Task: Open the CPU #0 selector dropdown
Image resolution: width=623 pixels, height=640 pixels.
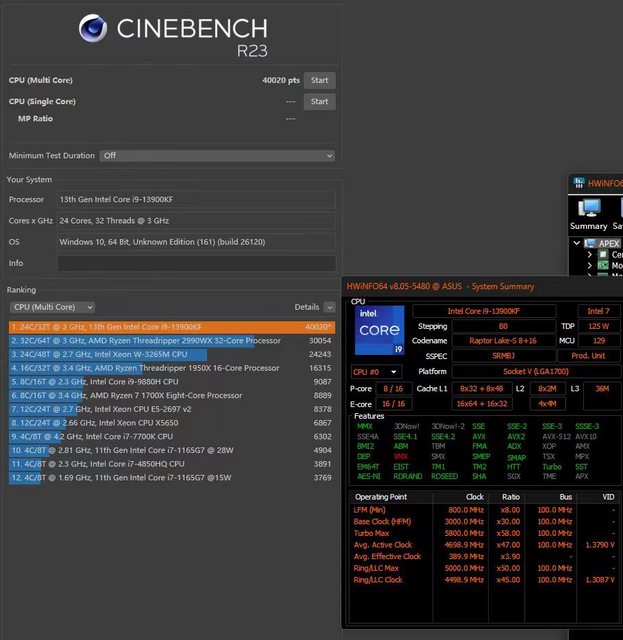Action: tap(374, 371)
